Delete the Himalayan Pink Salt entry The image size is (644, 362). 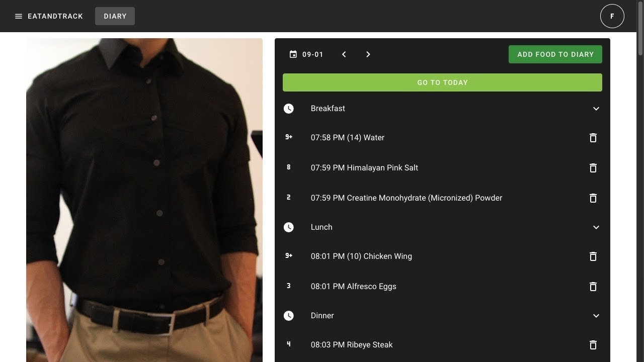click(593, 168)
